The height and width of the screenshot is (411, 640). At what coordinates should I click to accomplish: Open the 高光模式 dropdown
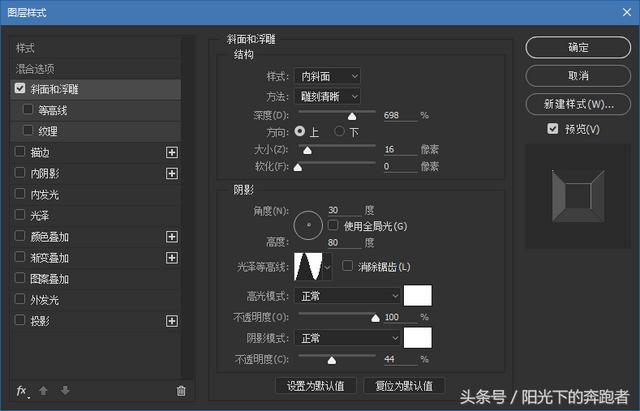347,295
